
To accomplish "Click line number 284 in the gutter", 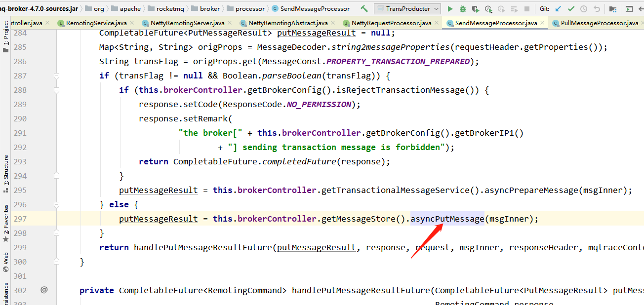I will (20, 33).
